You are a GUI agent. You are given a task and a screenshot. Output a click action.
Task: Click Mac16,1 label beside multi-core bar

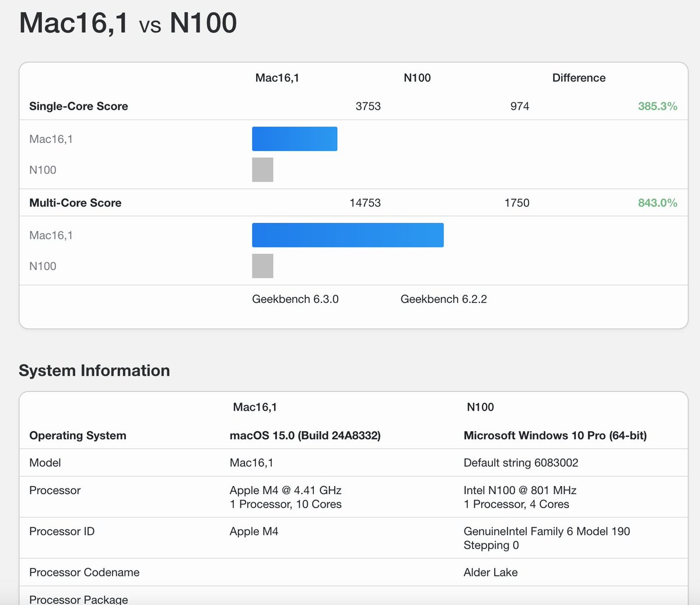click(51, 235)
